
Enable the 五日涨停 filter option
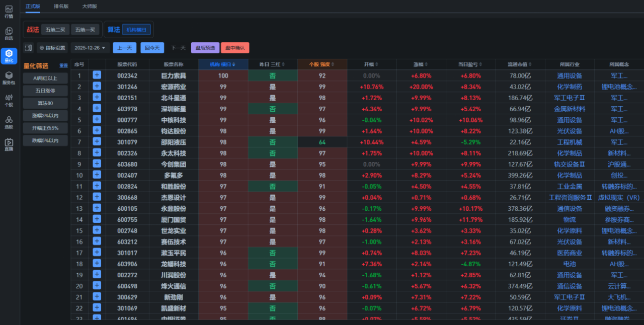45,91
